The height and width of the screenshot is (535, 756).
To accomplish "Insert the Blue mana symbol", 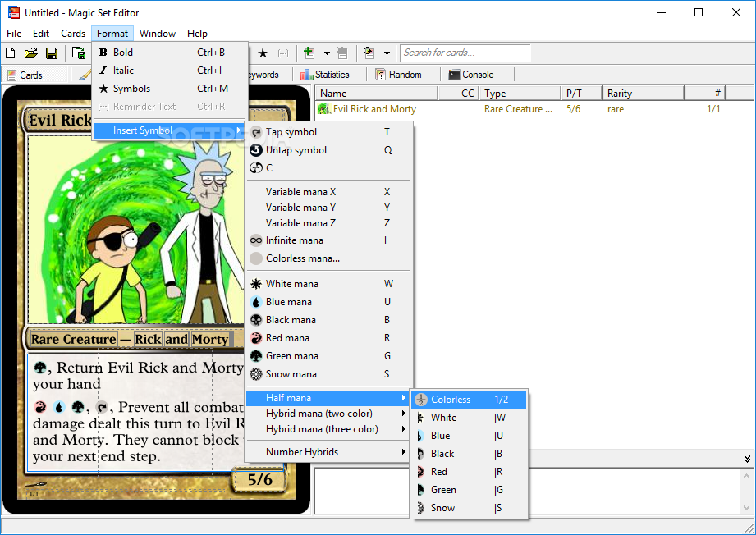I will (329, 302).
